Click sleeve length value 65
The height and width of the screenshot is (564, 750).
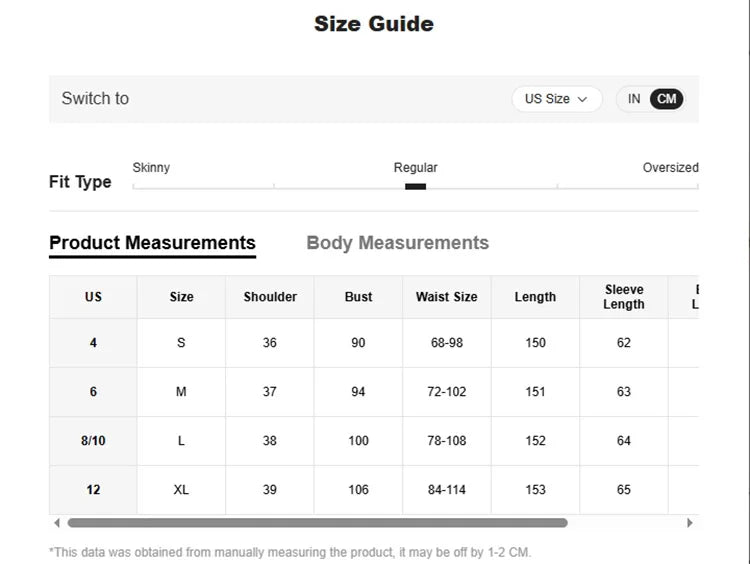[x=624, y=490]
